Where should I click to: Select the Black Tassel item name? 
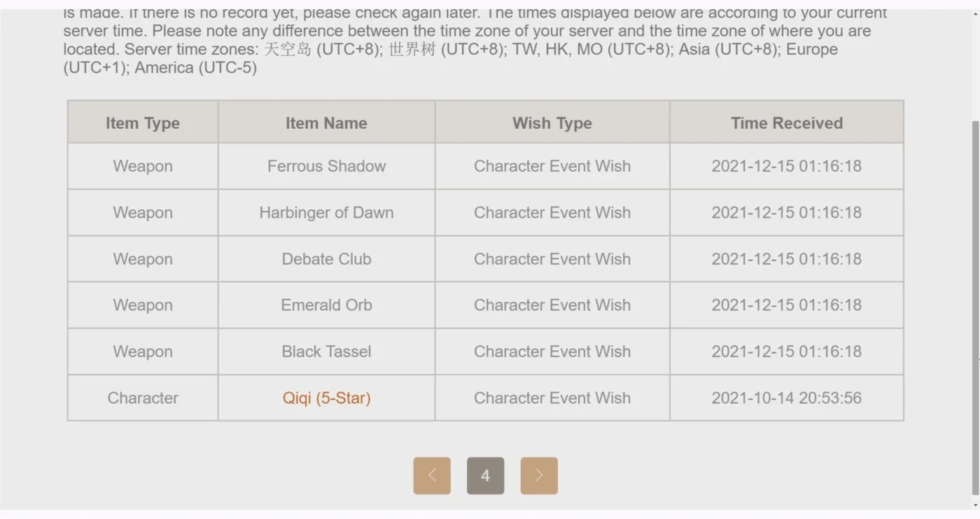(326, 351)
